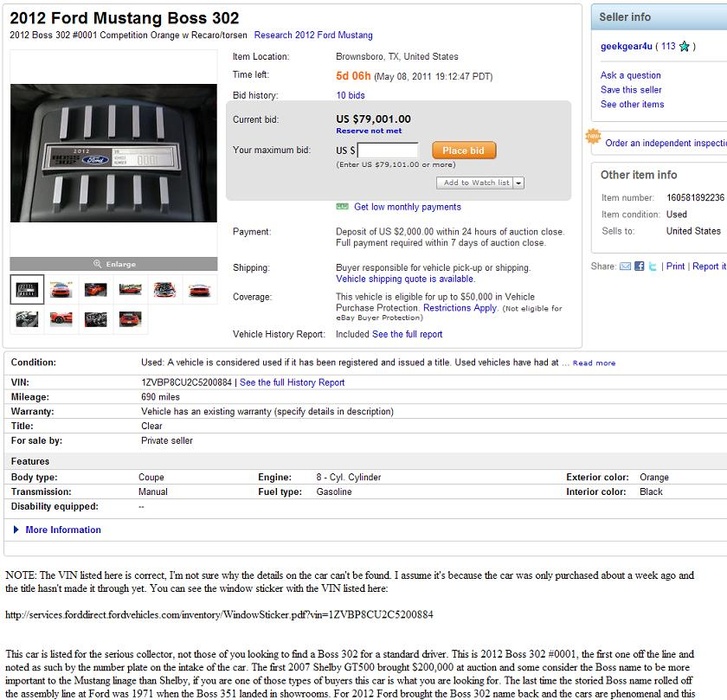
Task: Select the first engine plaque thumbnail
Action: click(x=27, y=289)
